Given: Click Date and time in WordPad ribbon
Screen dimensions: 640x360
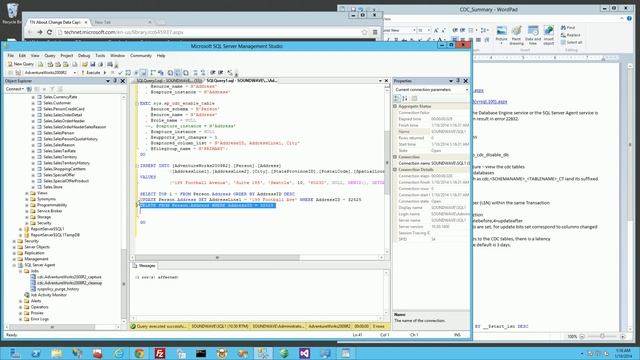Looking at the screenshot, I should pyautogui.click(x=533, y=35).
